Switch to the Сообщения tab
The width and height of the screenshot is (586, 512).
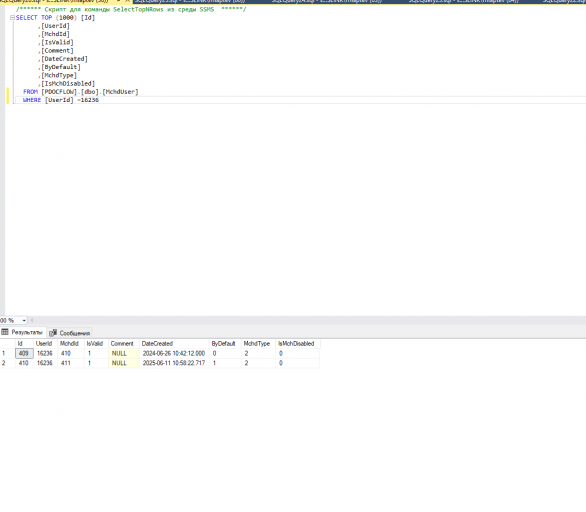[x=70, y=333]
